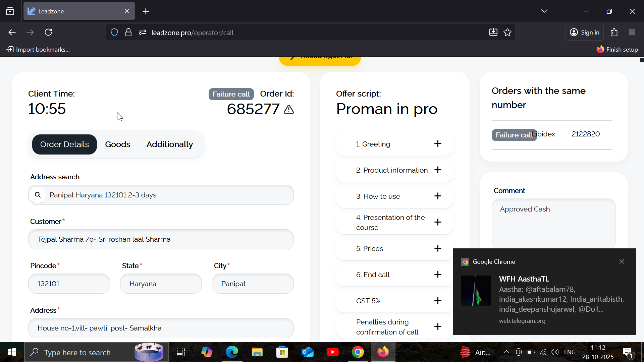Open the Firefox extensions puzzle icon
Viewport: 644px width, 362px height.
[x=614, y=33]
